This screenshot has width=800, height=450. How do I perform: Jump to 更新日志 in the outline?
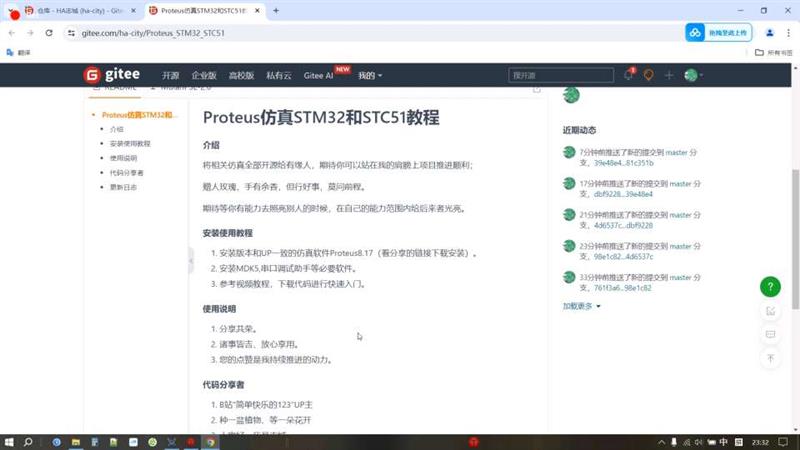point(123,187)
